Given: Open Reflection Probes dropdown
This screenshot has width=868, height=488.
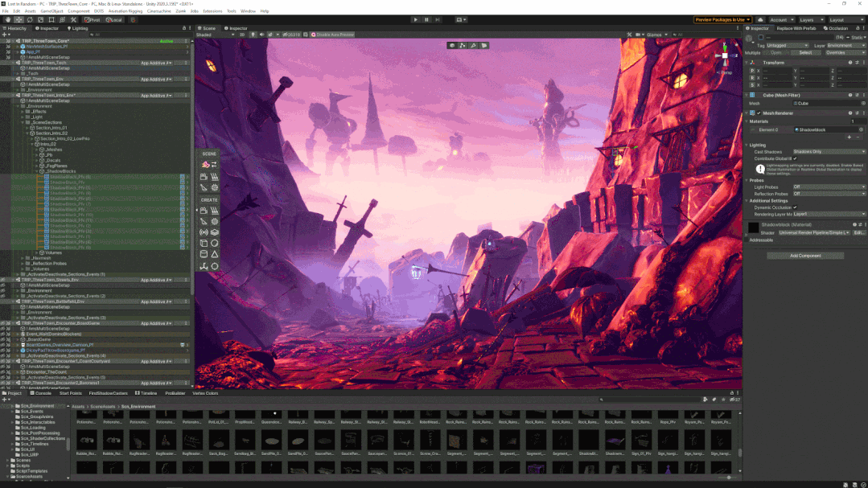Looking at the screenshot, I should click(829, 194).
